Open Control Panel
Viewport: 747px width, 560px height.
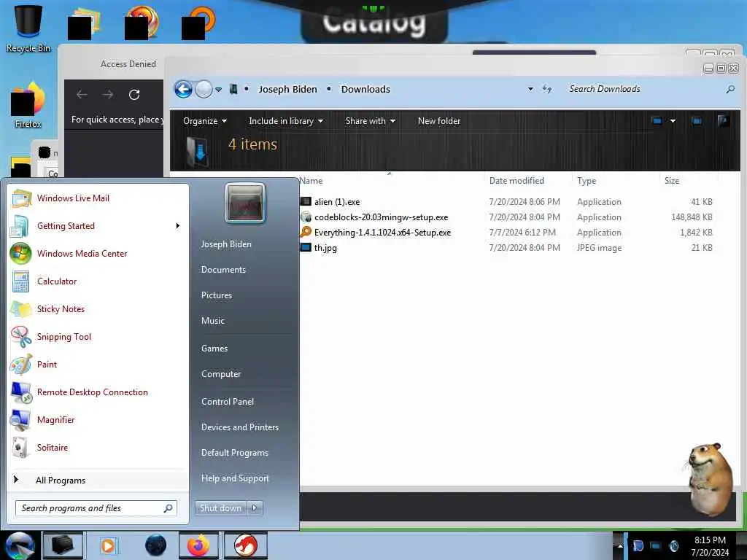(228, 402)
